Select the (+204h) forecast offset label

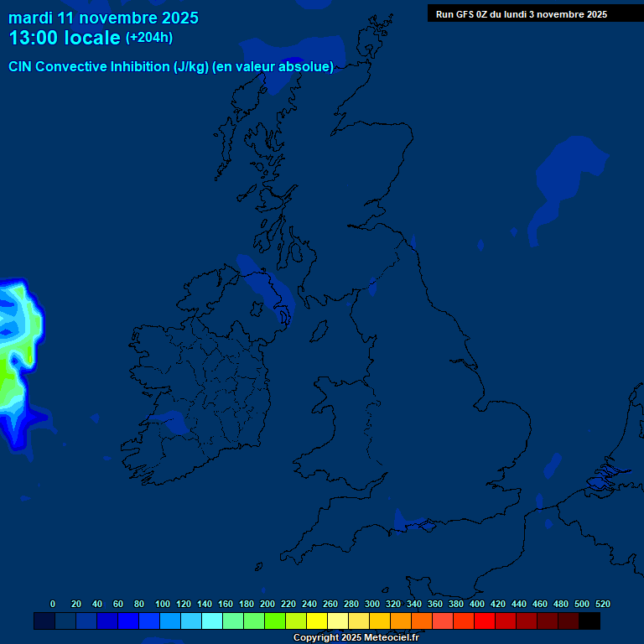pyautogui.click(x=149, y=38)
